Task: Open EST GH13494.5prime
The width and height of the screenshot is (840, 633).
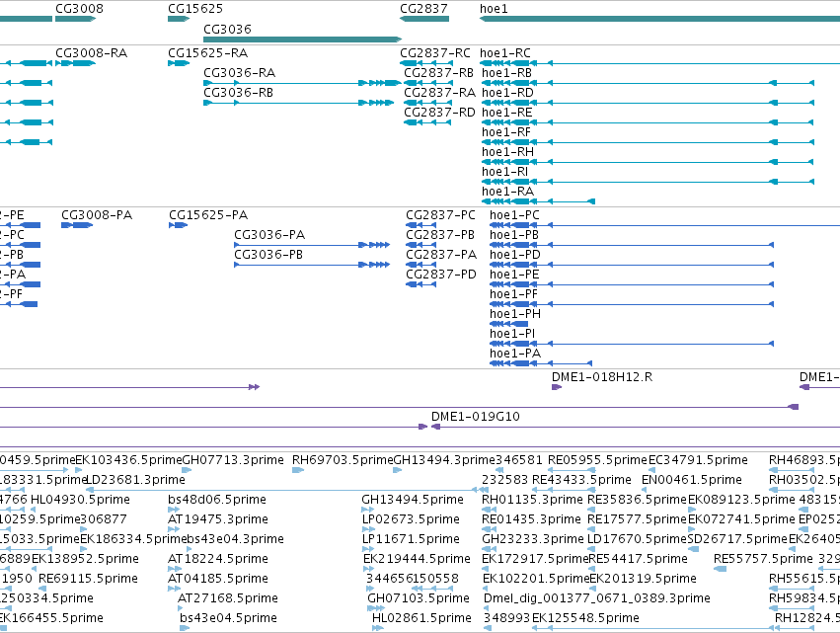Action: [x=413, y=500]
